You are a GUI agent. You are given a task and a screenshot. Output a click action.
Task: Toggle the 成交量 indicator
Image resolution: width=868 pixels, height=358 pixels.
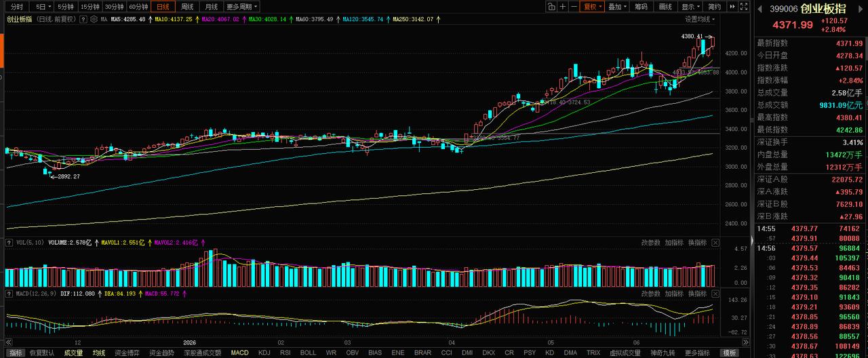pyautogui.click(x=73, y=353)
